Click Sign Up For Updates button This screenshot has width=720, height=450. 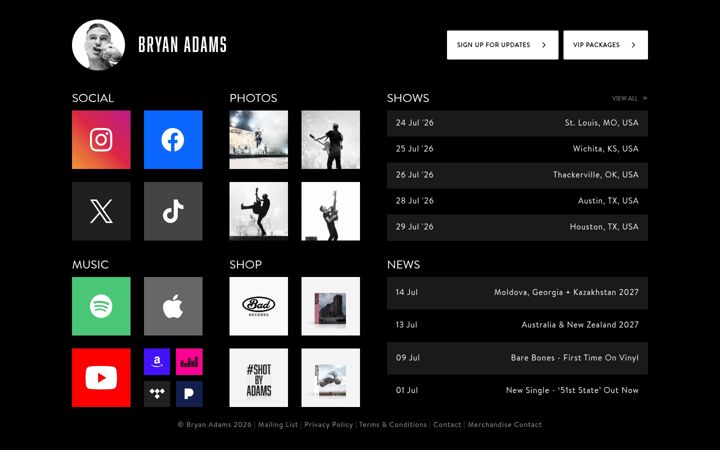coord(502,45)
